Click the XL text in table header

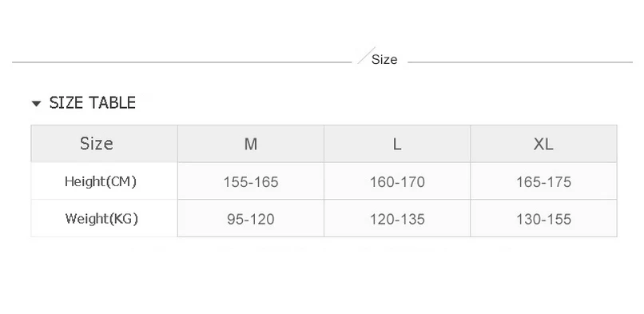click(x=543, y=144)
